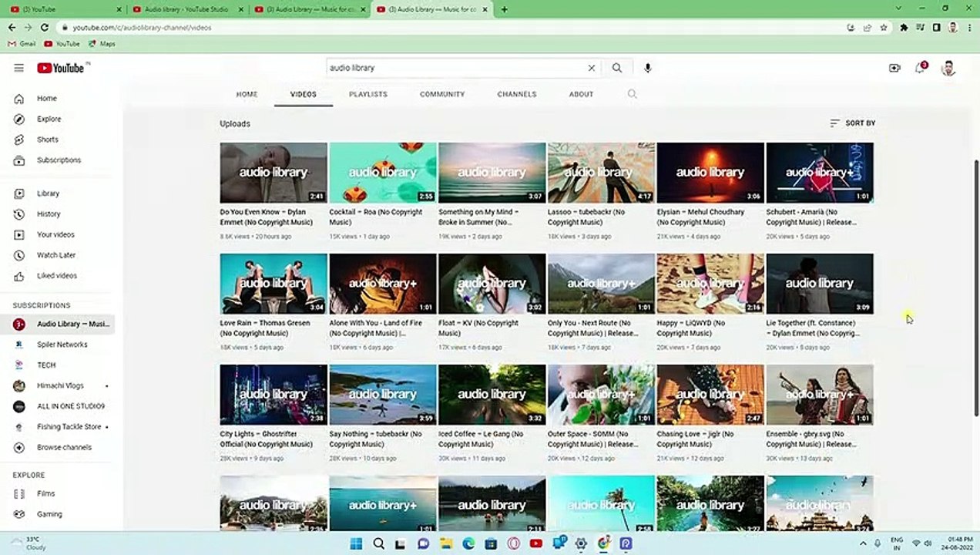Play the Do You Even Know thumbnail
Image resolution: width=980 pixels, height=555 pixels.
[x=274, y=173]
